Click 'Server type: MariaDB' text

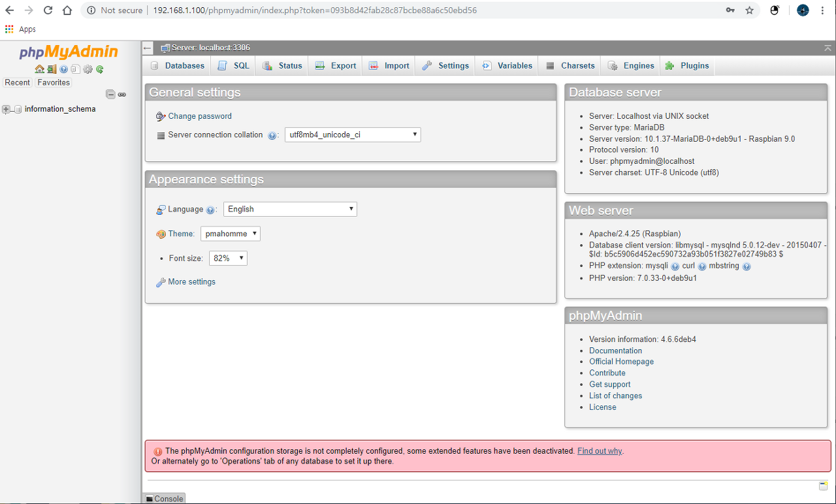627,127
